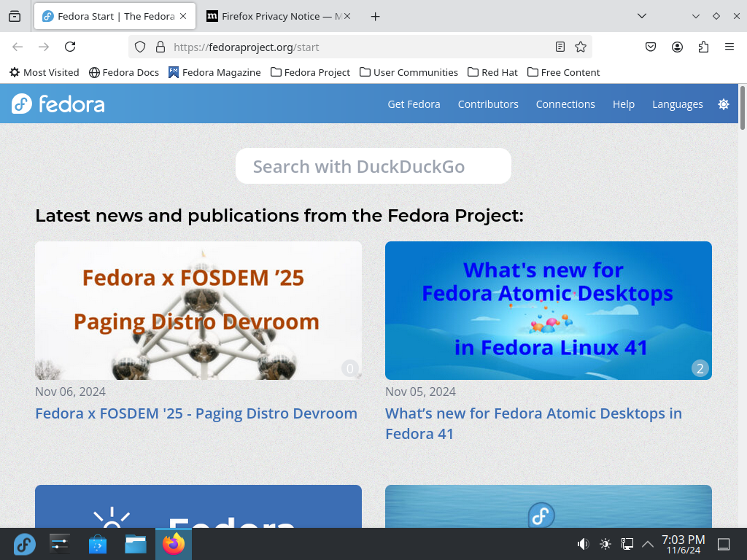747x560 pixels.
Task: Open the volume tray icon
Action: coord(583,544)
